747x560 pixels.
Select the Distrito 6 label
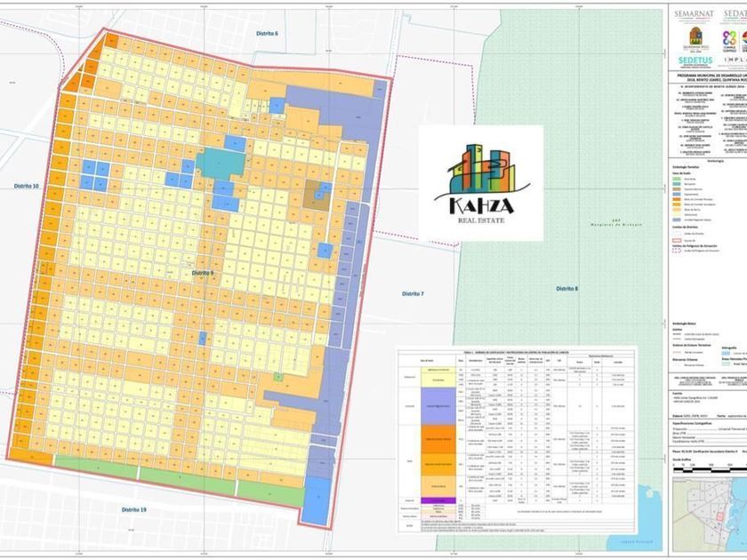click(x=267, y=34)
